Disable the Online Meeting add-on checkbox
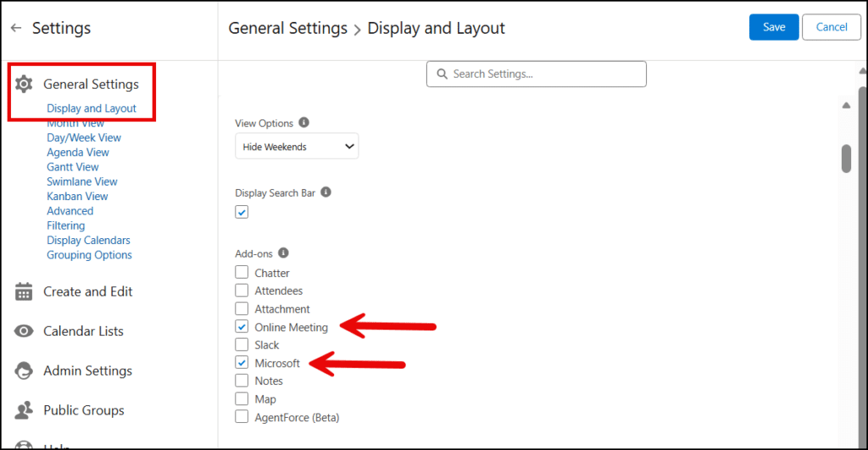Image resolution: width=868 pixels, height=450 pixels. pyautogui.click(x=242, y=327)
